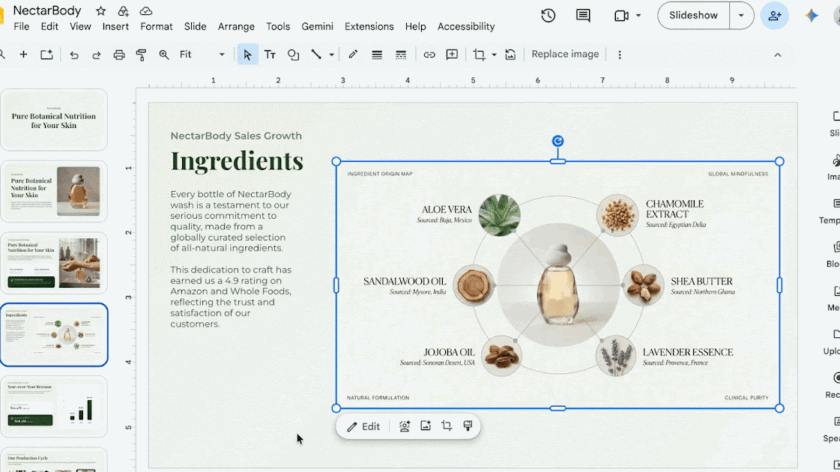Click Edit in floating image bar
Image resolution: width=840 pixels, height=472 pixels.
363,426
